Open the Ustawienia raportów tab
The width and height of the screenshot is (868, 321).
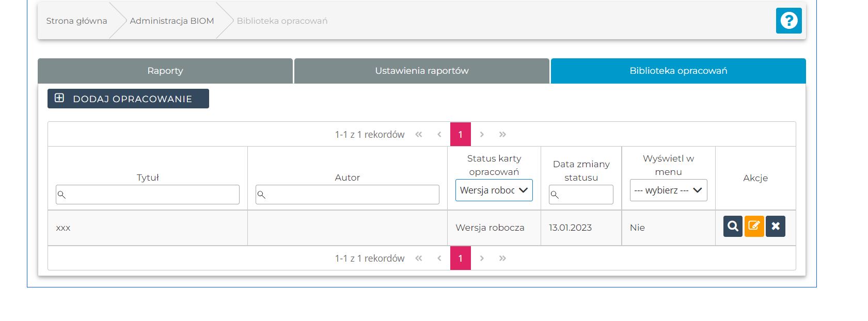click(x=421, y=71)
